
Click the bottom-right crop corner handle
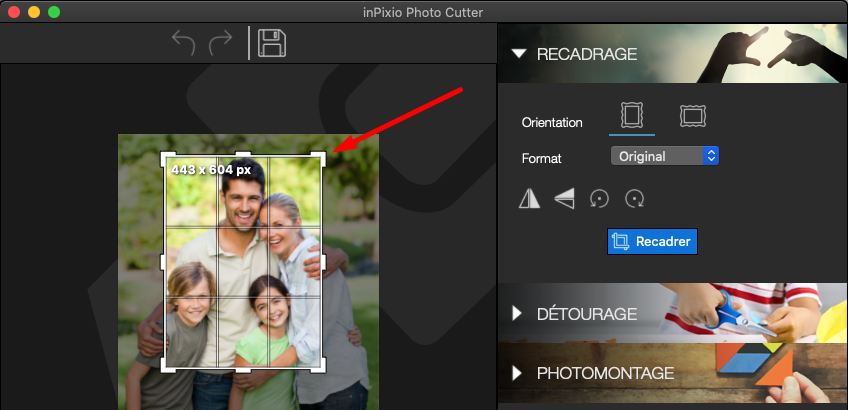(x=320, y=366)
